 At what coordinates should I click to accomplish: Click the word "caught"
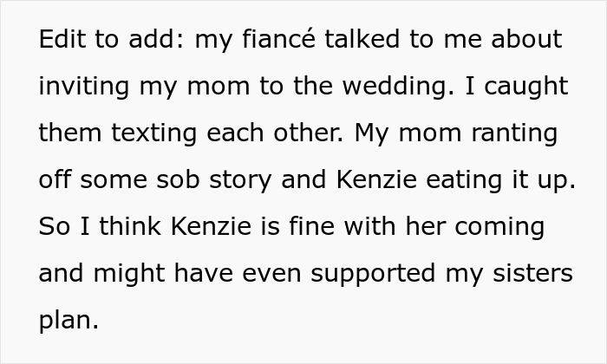click(x=525, y=87)
